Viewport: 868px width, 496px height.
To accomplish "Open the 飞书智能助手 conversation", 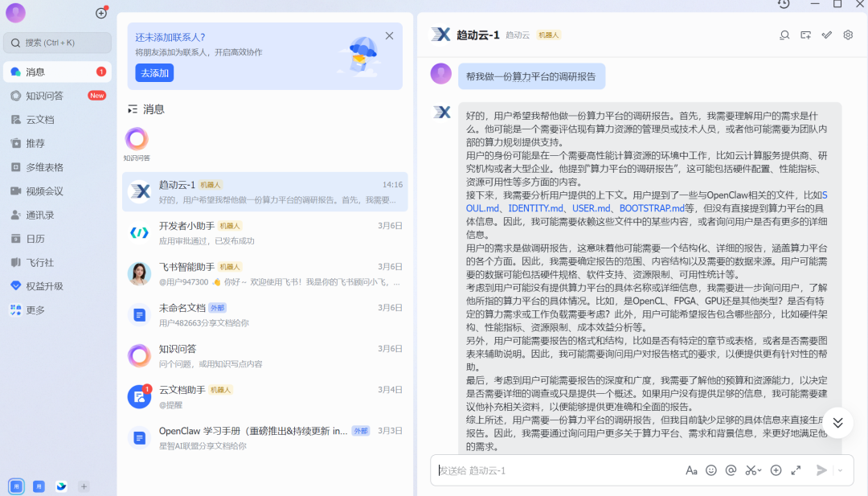I will pos(265,273).
